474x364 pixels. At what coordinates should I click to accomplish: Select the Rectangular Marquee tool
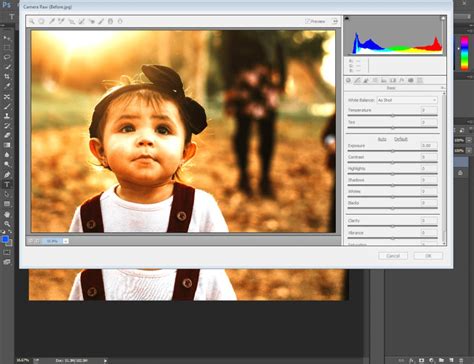tap(7, 47)
